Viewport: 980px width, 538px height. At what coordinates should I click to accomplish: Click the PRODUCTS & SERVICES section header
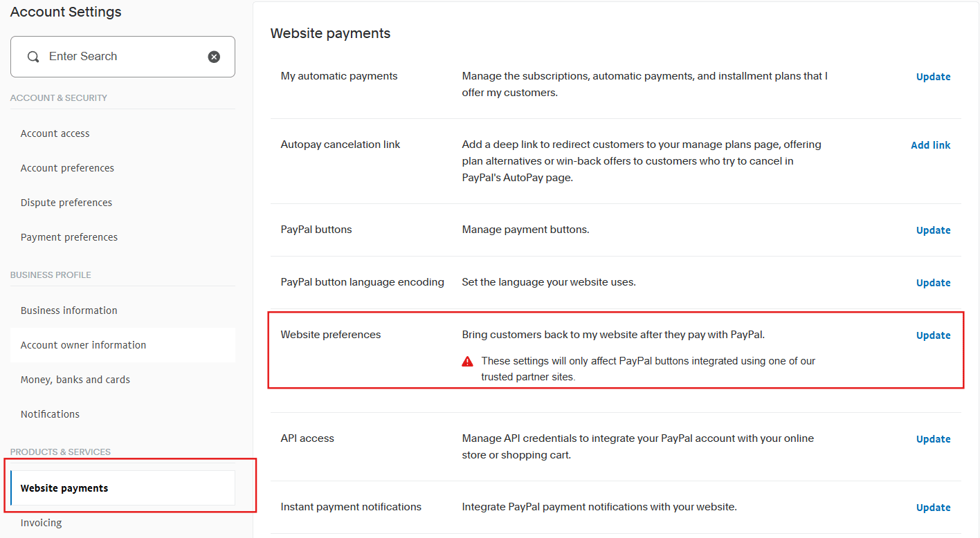pos(60,452)
